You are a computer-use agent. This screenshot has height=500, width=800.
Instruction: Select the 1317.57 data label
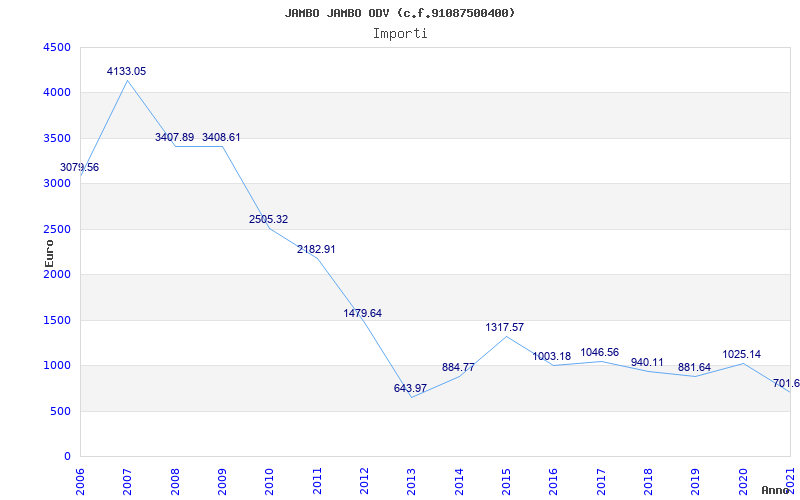click(x=505, y=327)
